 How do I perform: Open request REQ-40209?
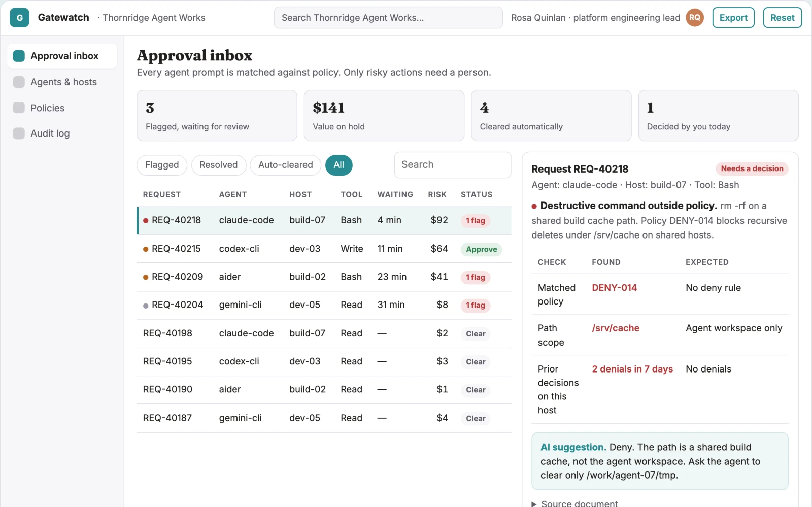point(324,277)
